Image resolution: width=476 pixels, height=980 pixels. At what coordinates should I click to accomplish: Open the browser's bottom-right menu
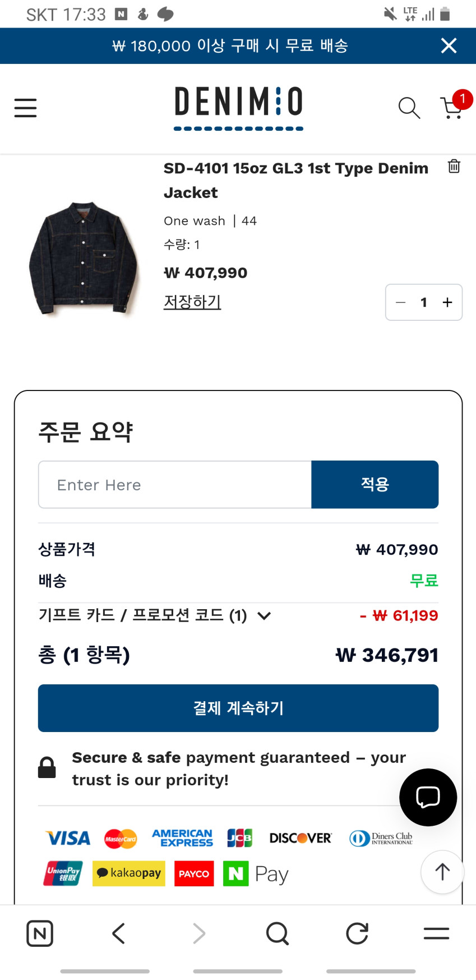[x=436, y=933]
